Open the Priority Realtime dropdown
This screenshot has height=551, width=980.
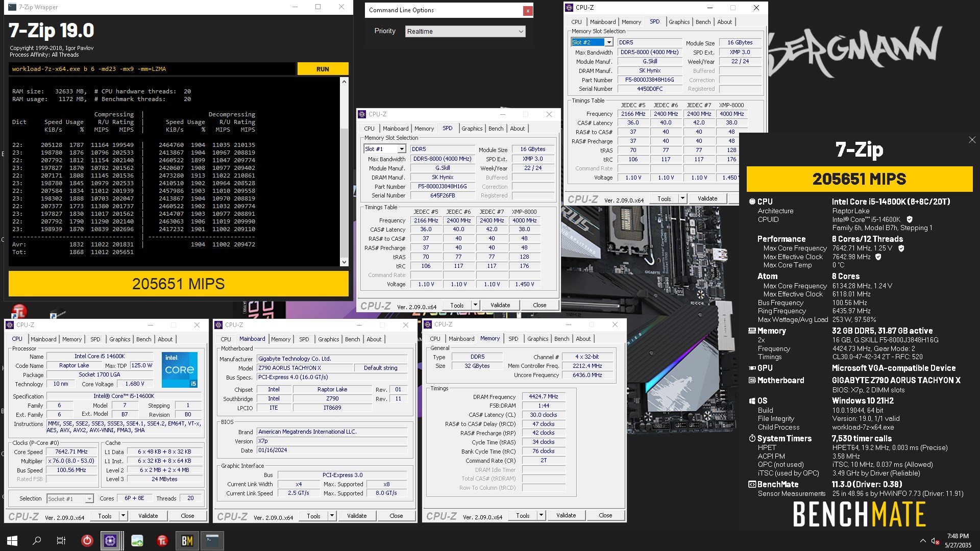[465, 31]
